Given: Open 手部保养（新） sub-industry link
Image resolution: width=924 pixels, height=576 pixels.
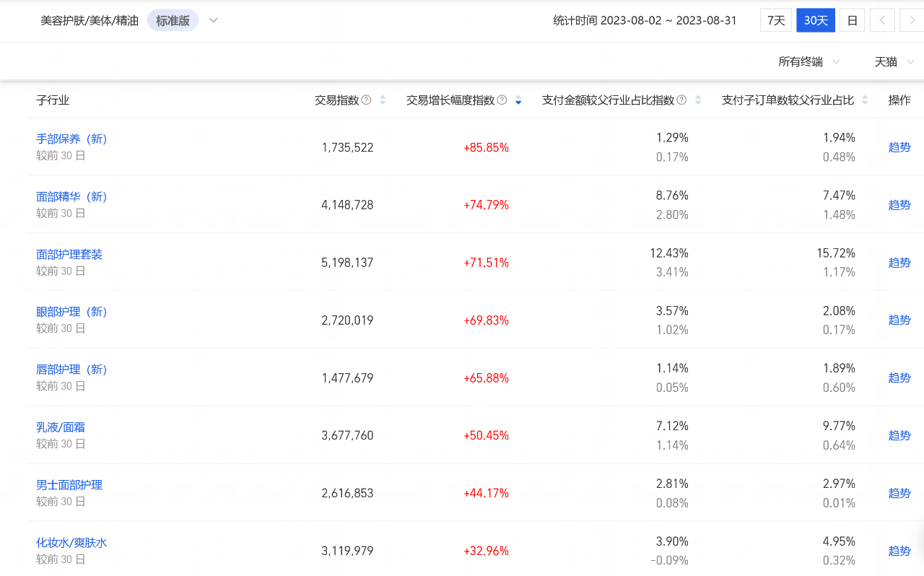Looking at the screenshot, I should click(71, 139).
